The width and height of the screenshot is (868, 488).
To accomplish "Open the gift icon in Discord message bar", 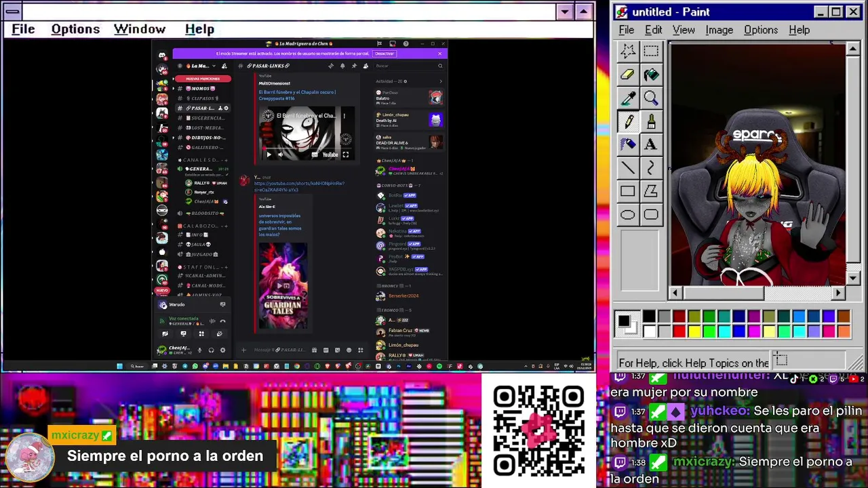I will point(314,350).
